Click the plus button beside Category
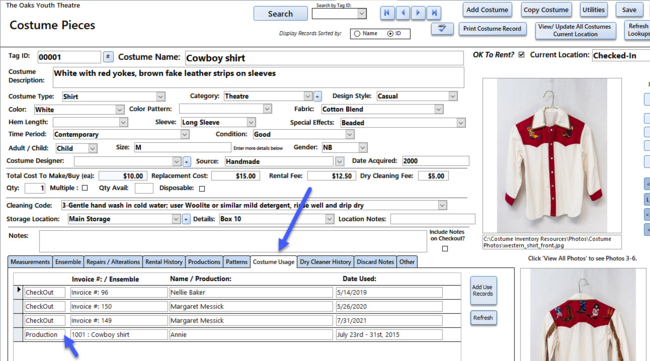Image resolution: width=650 pixels, height=361 pixels. (318, 97)
